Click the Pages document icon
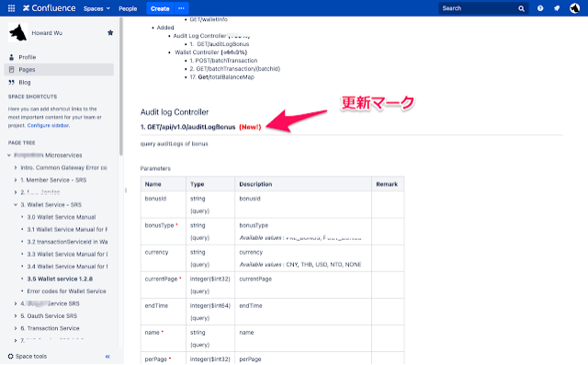588x365 pixels. (x=11, y=69)
